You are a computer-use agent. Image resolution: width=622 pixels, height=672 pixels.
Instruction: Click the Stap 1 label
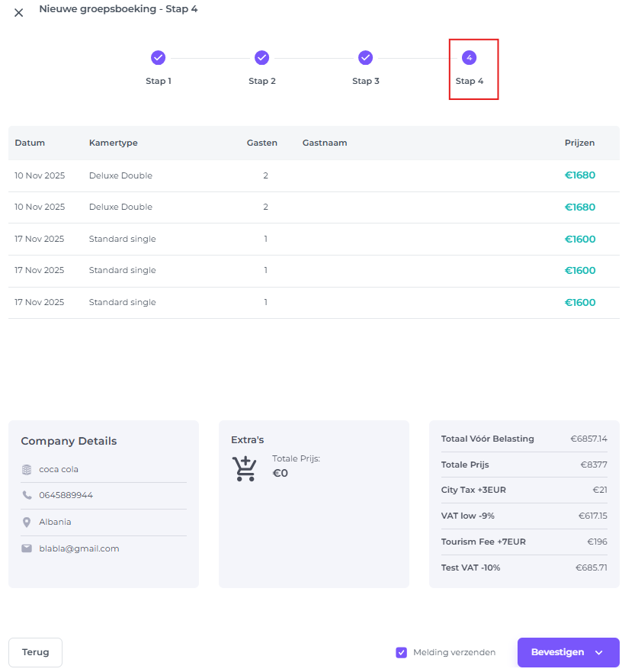click(x=159, y=81)
